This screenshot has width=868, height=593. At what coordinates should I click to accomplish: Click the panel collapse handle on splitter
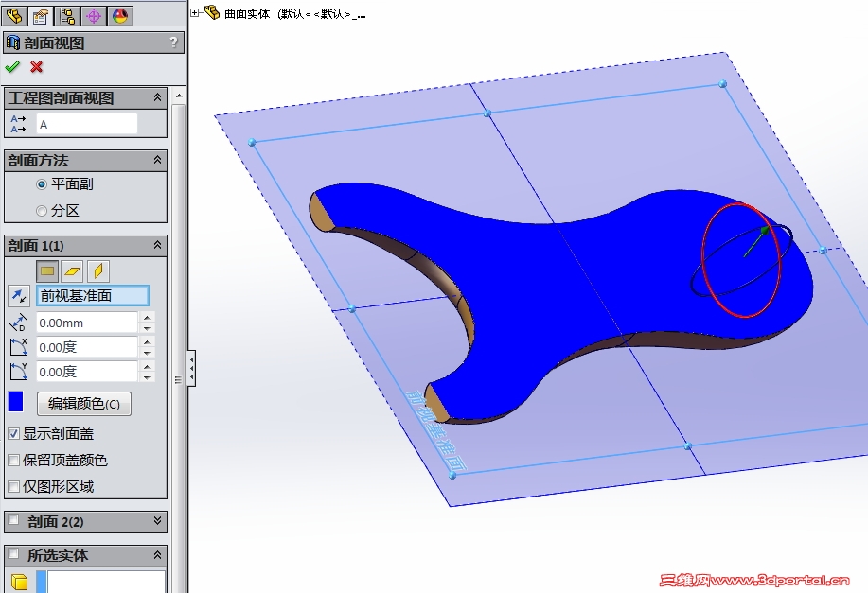pyautogui.click(x=191, y=367)
